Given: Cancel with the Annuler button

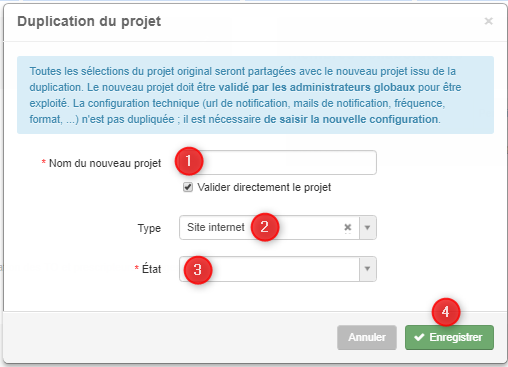Looking at the screenshot, I should click(x=367, y=337).
